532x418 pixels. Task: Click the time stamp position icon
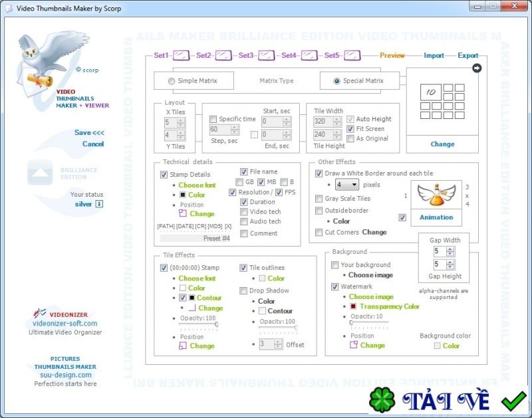coord(183,346)
